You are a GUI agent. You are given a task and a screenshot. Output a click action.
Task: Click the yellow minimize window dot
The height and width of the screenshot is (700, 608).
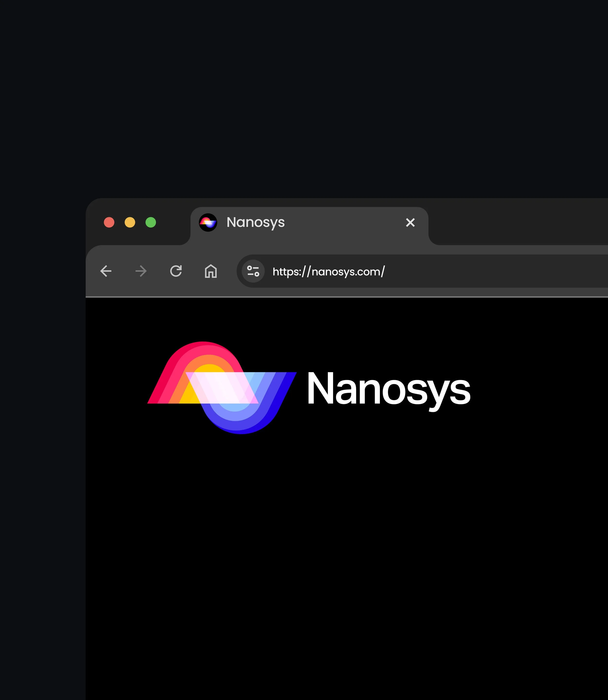130,222
